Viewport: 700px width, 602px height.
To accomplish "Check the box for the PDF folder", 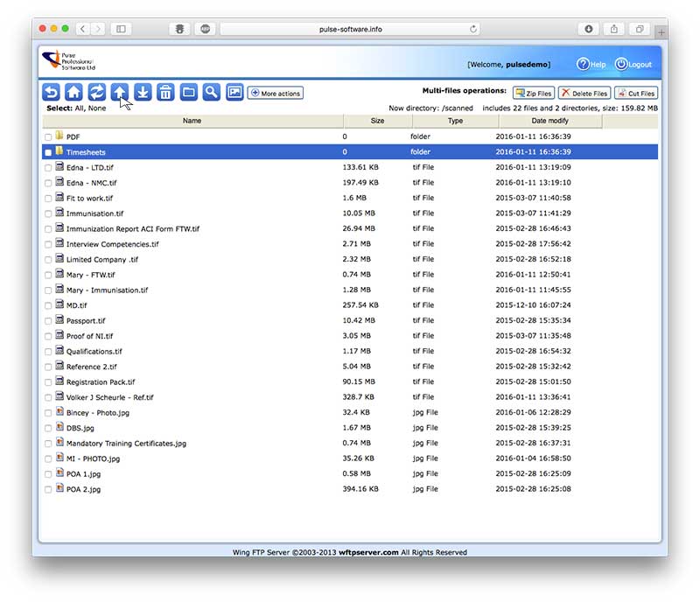I will (x=48, y=137).
